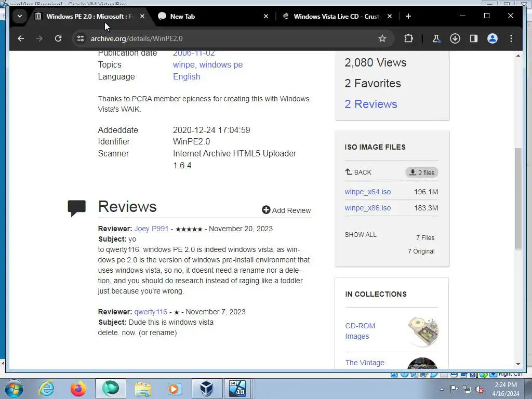The width and height of the screenshot is (532, 399).
Task: Show hidden system tray icons
Action: (442, 389)
